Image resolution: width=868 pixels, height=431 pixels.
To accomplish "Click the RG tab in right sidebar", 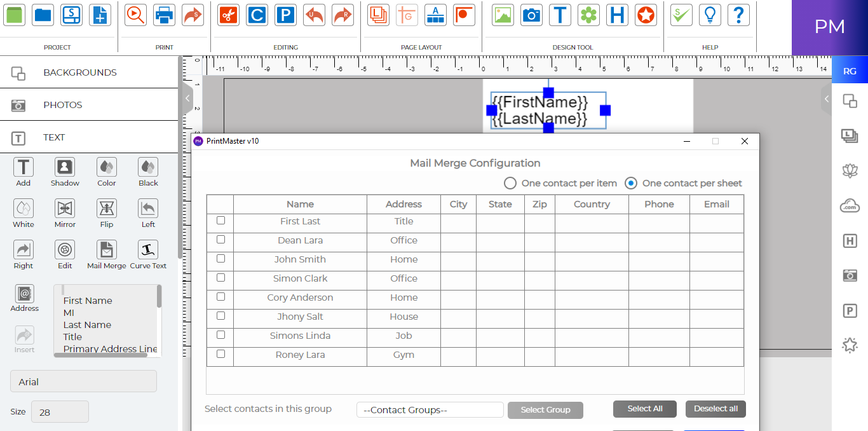I will point(850,71).
